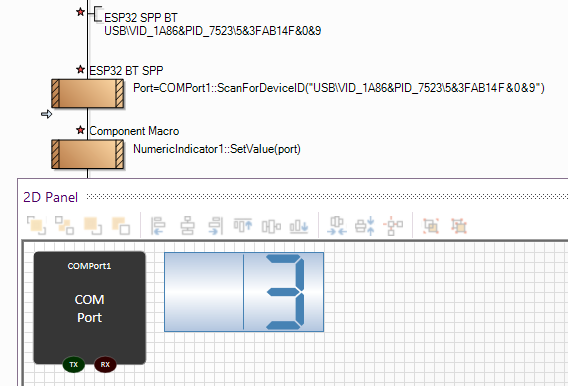Click the second layering icon with small squares
The image size is (568, 386).
(x=64, y=226)
